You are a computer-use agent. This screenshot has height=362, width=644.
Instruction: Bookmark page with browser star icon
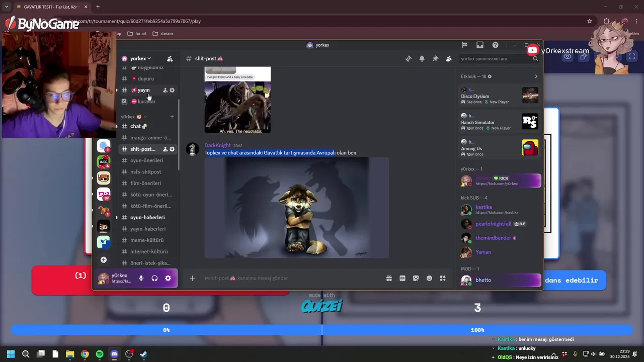coord(590,21)
